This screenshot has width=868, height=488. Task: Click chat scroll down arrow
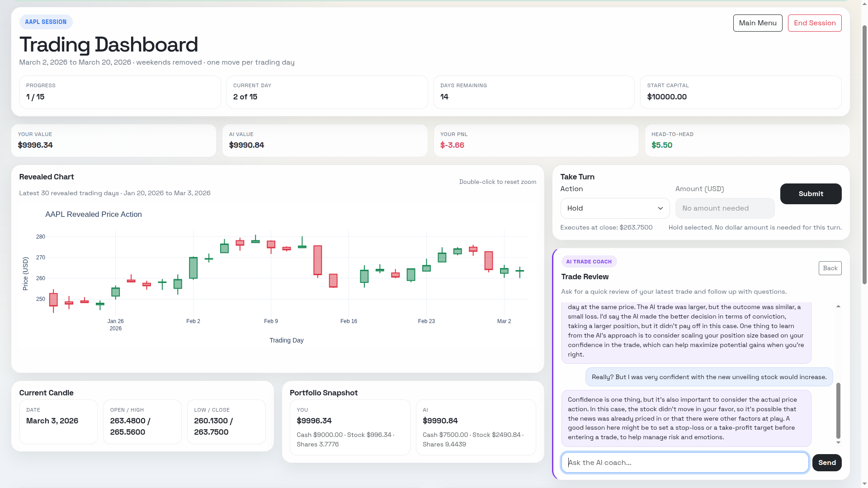[x=838, y=443]
